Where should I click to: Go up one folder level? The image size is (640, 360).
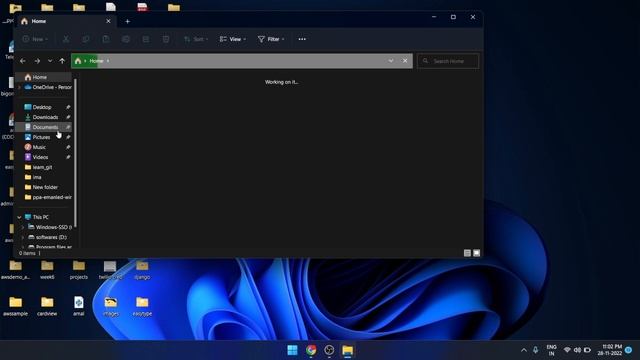point(62,61)
